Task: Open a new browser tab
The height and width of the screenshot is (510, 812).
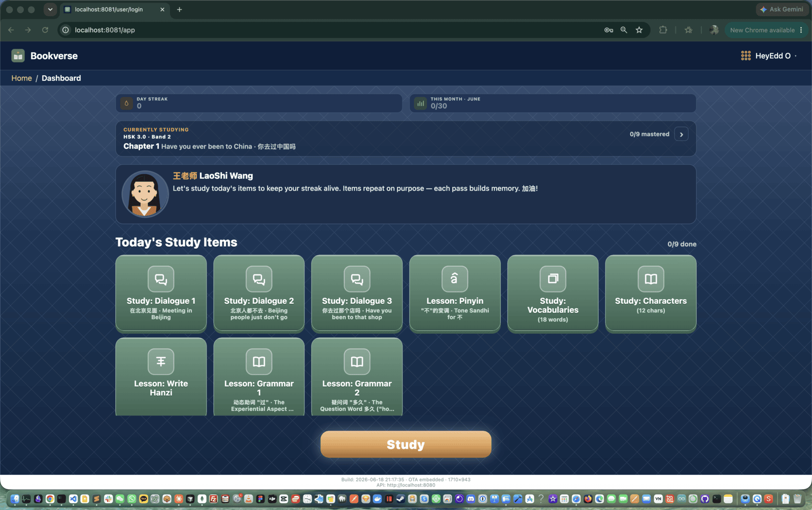Action: 179,9
